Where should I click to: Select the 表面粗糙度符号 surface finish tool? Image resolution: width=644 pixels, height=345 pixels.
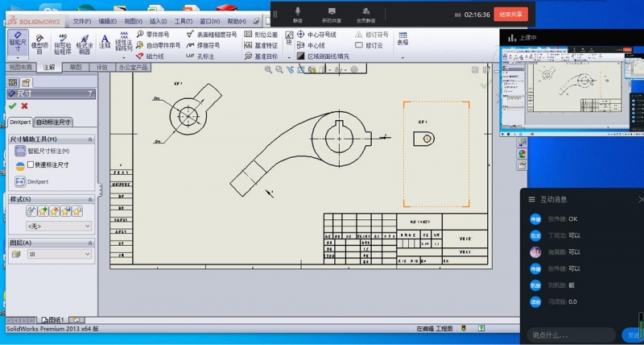212,35
